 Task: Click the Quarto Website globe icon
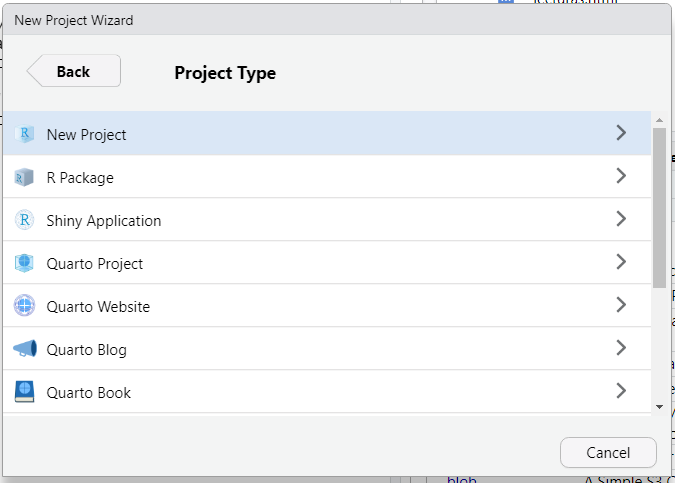pos(25,306)
